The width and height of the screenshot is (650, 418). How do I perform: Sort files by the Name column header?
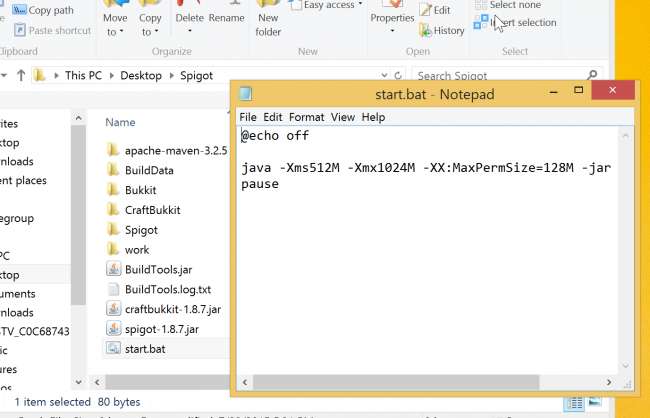click(120, 122)
